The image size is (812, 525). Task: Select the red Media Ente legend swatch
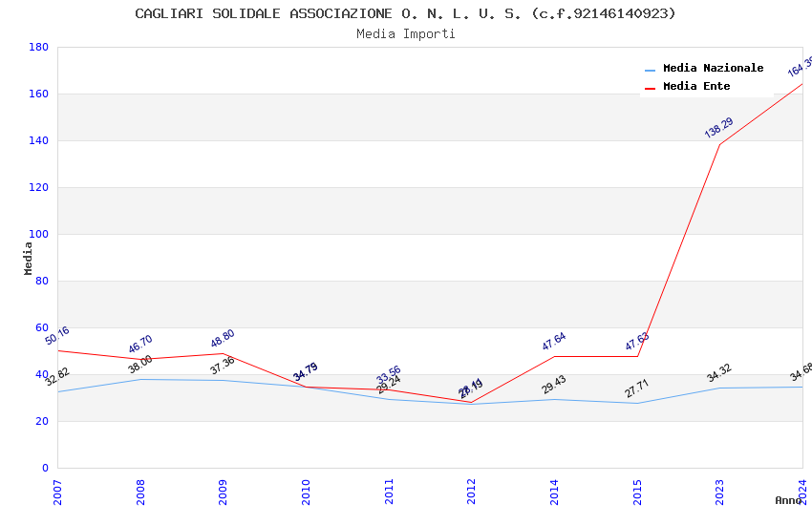tap(650, 89)
